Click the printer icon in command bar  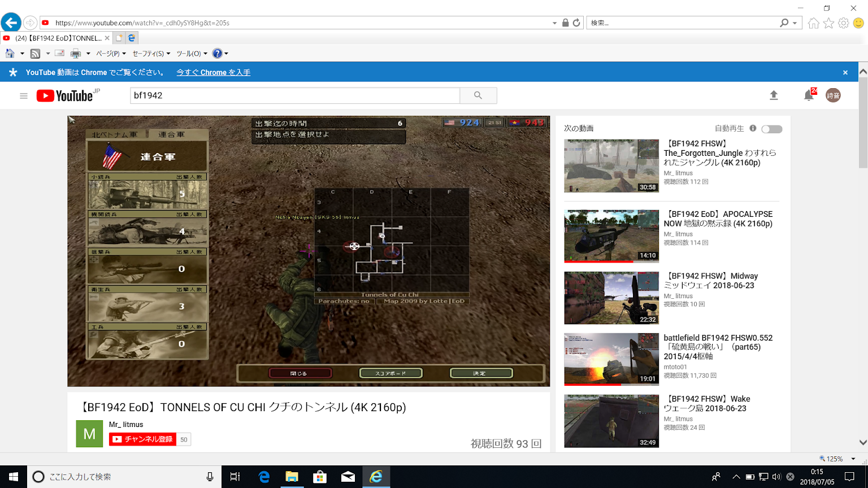(76, 54)
